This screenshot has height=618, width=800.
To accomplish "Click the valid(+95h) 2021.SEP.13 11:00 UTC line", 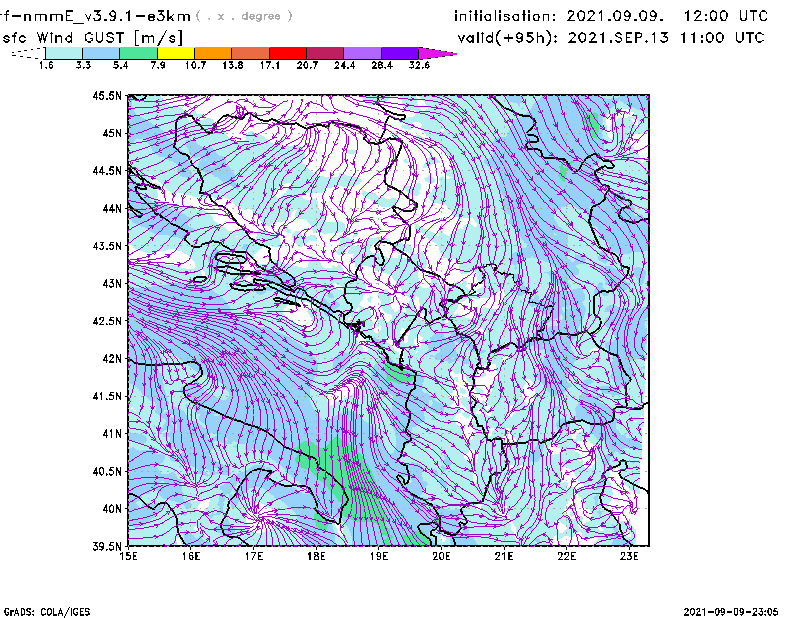I will [x=611, y=38].
